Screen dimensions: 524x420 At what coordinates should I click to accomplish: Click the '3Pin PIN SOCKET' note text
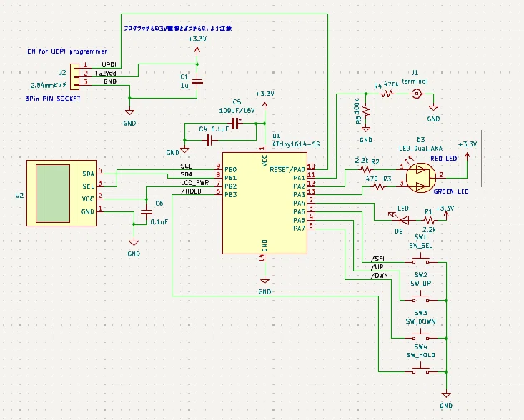(53, 99)
